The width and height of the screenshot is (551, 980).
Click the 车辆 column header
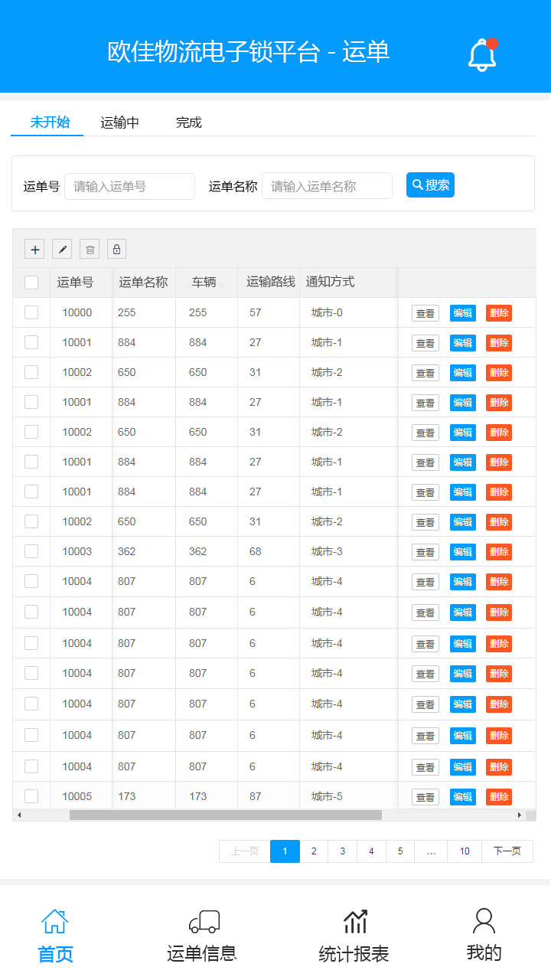pyautogui.click(x=204, y=283)
